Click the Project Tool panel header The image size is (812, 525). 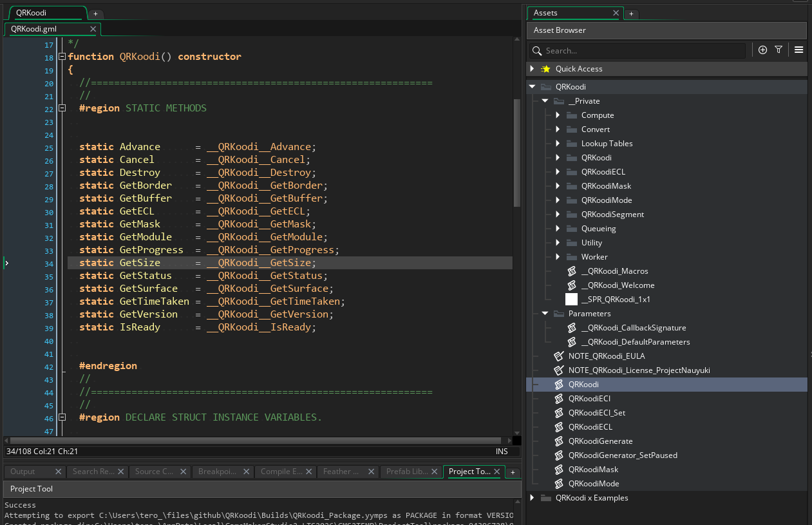tap(261, 489)
